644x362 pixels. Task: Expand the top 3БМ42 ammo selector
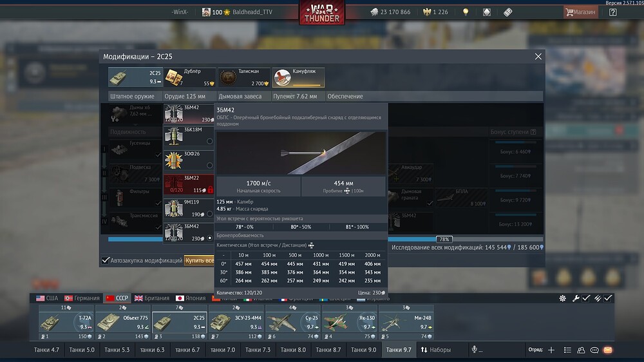(189, 114)
